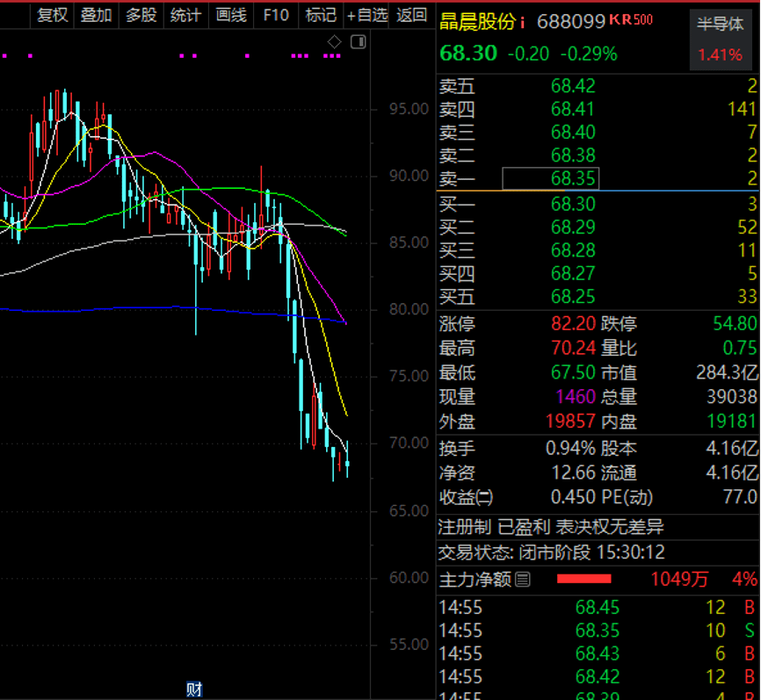Click 最高 value 70.24
Image resolution: width=761 pixels, height=700 pixels.
pos(573,348)
